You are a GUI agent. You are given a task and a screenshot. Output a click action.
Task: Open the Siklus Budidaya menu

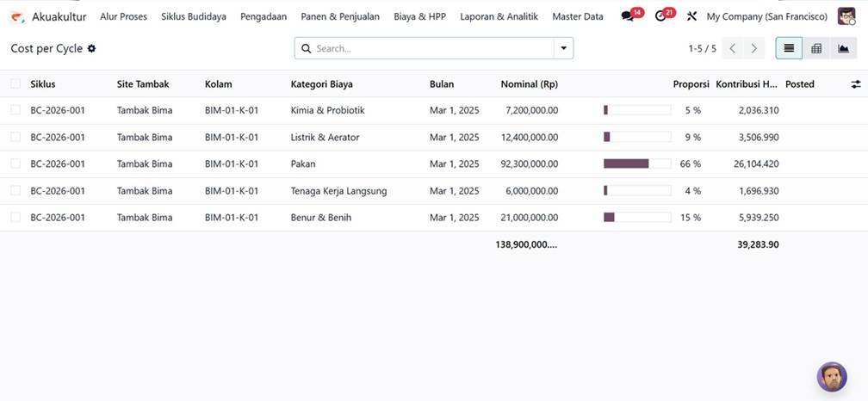coord(194,16)
